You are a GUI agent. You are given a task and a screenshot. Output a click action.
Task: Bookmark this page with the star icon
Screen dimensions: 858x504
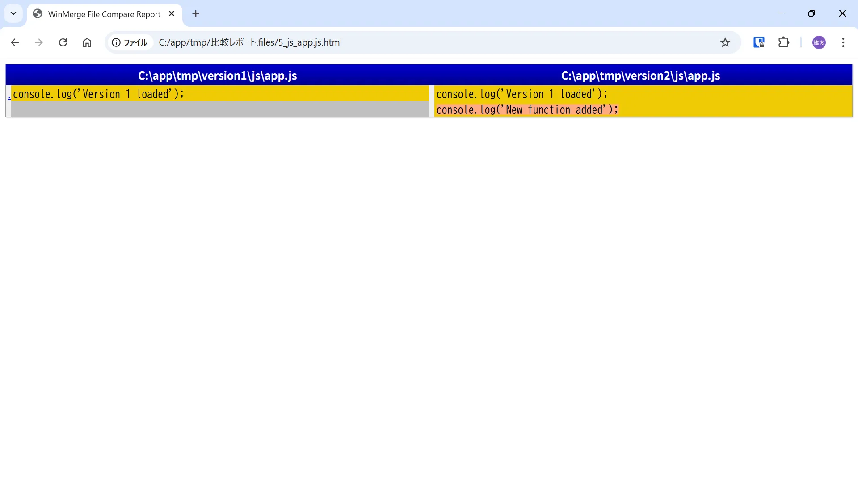725,42
